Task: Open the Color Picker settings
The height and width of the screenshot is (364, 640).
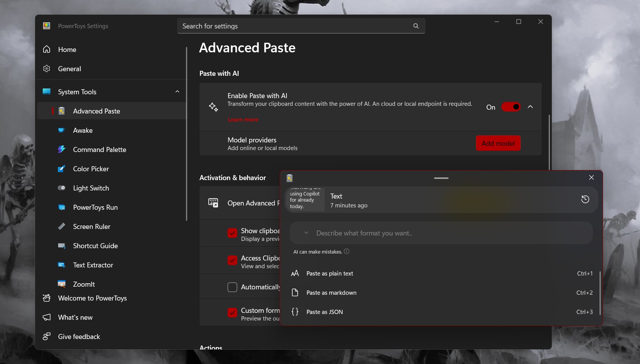Action: (x=91, y=169)
